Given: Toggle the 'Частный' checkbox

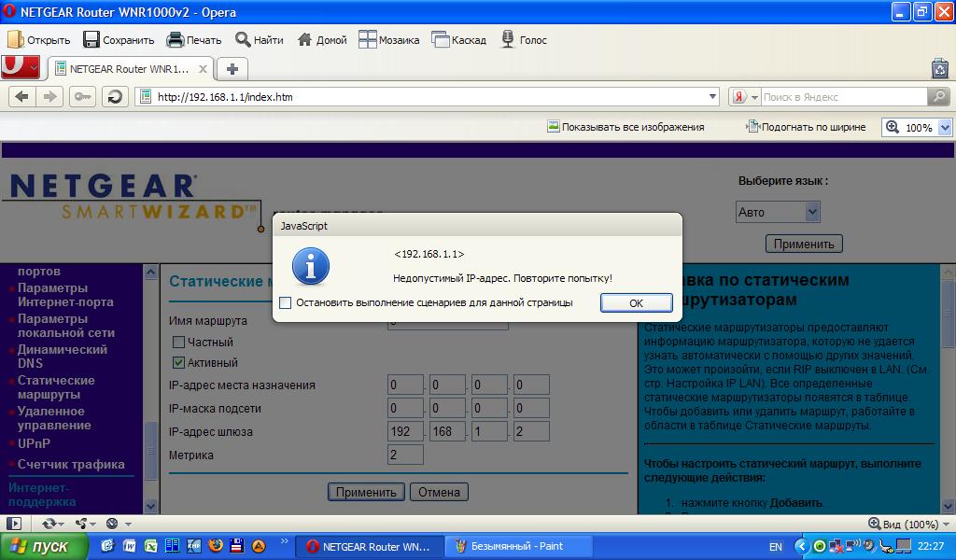Looking at the screenshot, I should pos(179,343).
